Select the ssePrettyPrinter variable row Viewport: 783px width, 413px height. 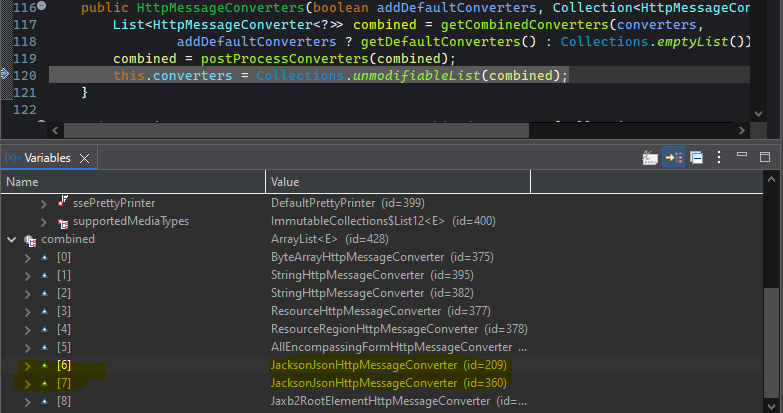[x=382, y=203]
